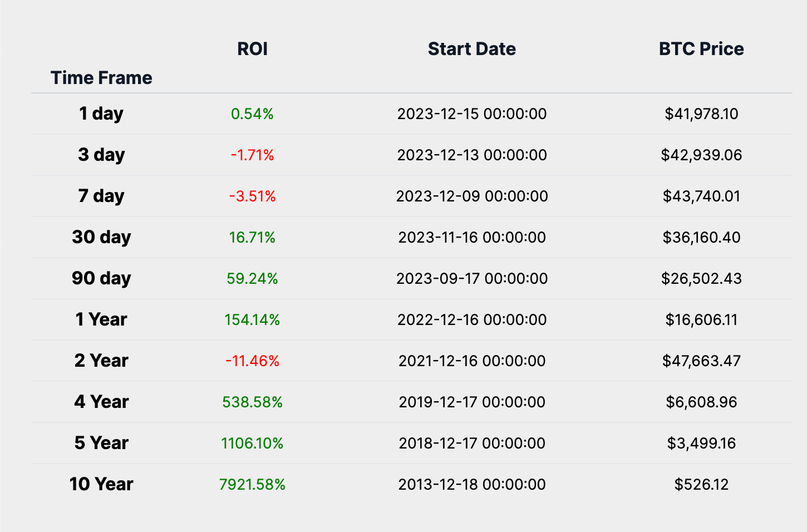Click the Start Date column header

click(471, 49)
